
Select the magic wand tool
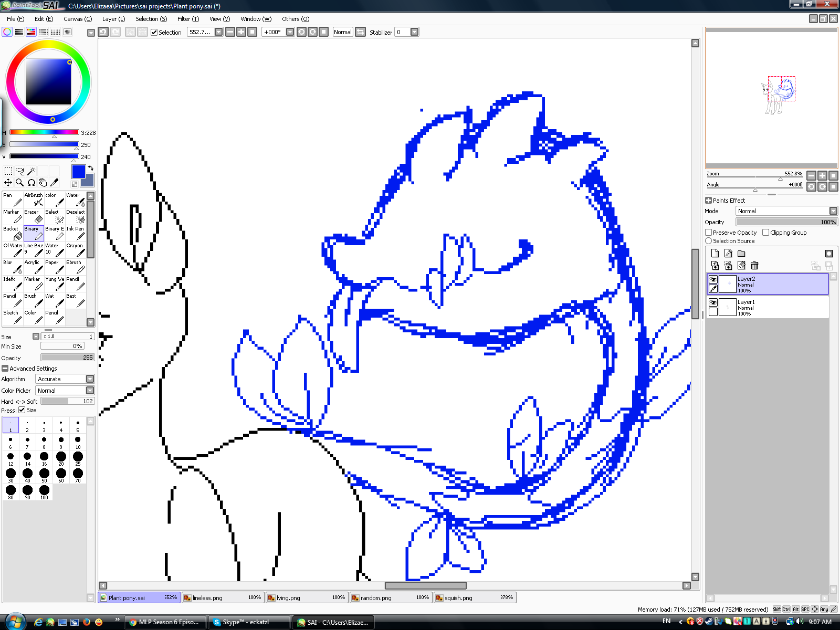tap(31, 171)
